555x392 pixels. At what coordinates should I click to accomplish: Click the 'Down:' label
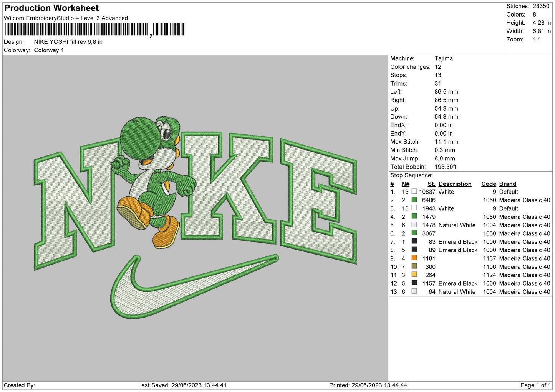click(x=398, y=117)
